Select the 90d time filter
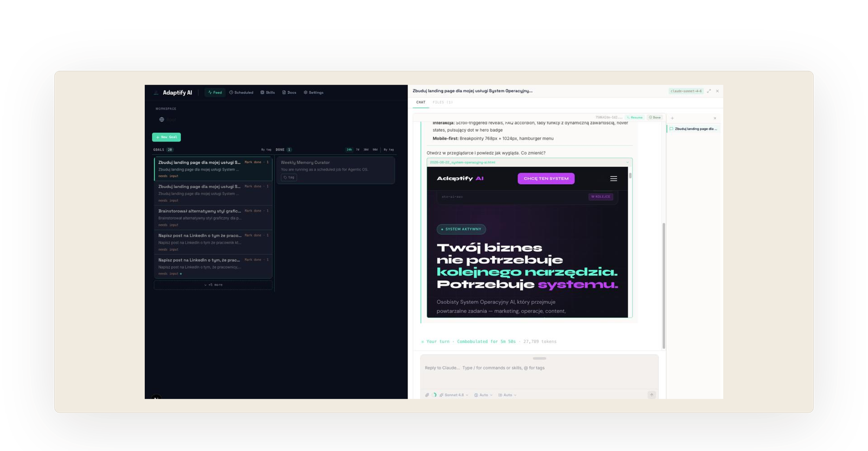The width and height of the screenshot is (868, 451). [x=375, y=150]
